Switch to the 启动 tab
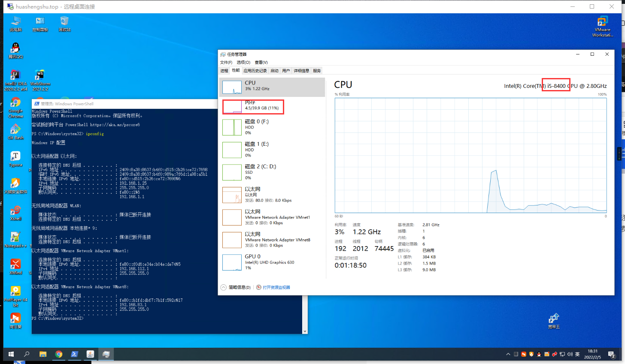Image resolution: width=625 pixels, height=364 pixels. tap(274, 71)
